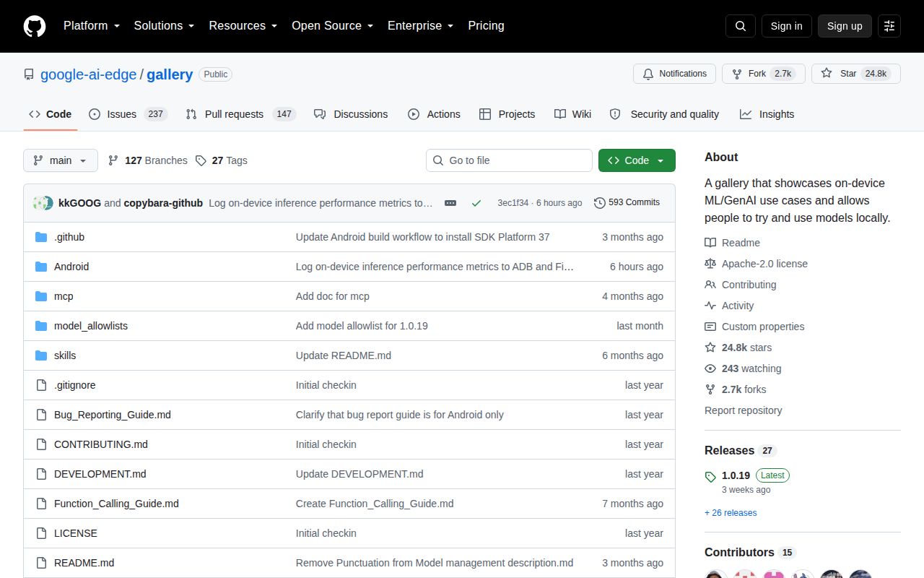Open the Security and quality tab

click(664, 114)
